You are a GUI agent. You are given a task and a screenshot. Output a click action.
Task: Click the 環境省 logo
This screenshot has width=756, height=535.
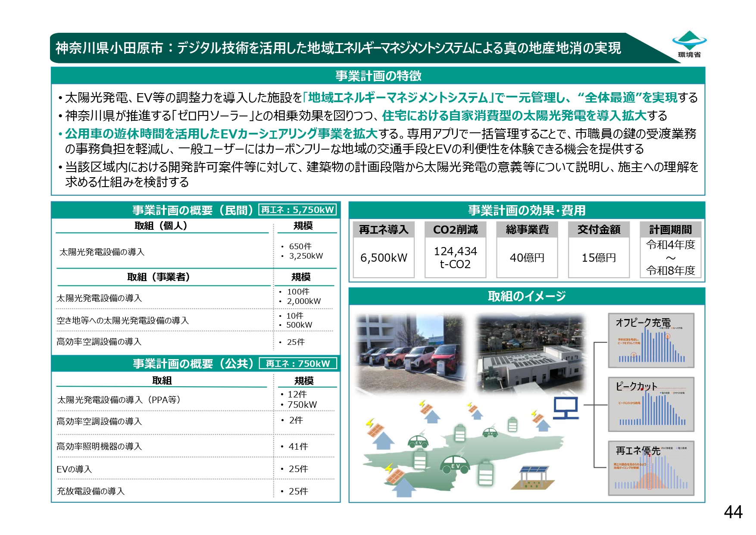689,44
